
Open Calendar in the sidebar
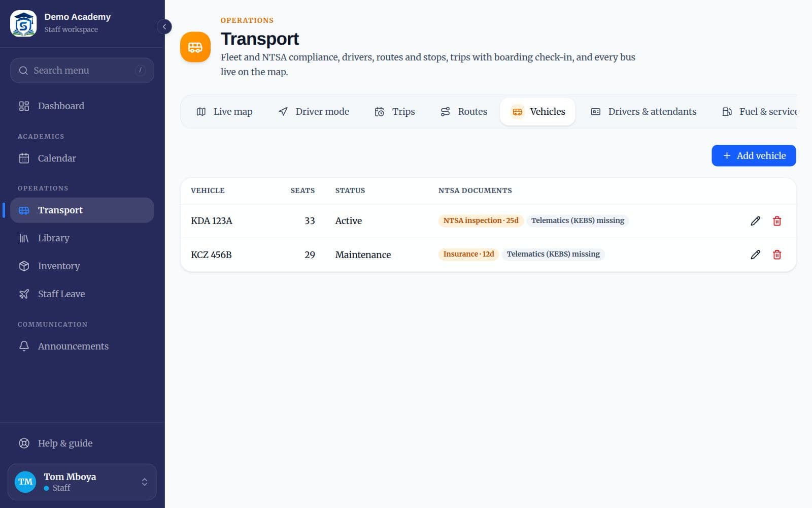click(82, 158)
